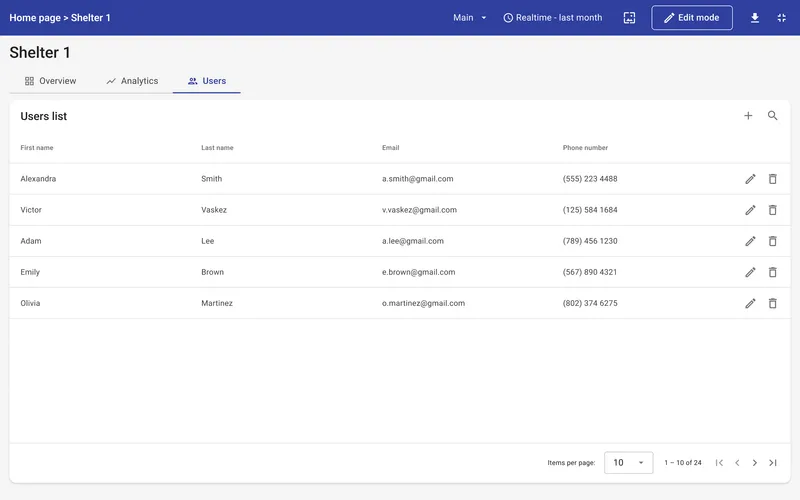The image size is (800, 500).
Task: Sort by the Email column header
Action: tap(391, 148)
